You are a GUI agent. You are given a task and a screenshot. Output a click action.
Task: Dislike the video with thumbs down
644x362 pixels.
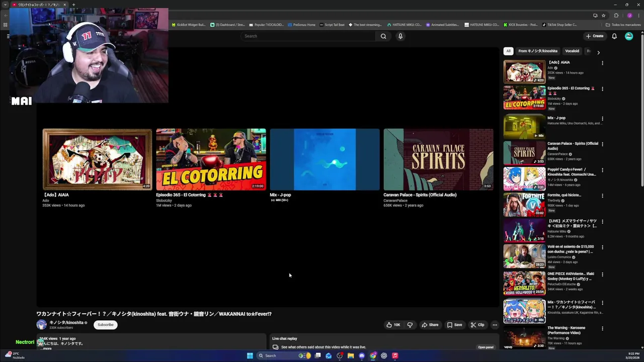[410, 325]
